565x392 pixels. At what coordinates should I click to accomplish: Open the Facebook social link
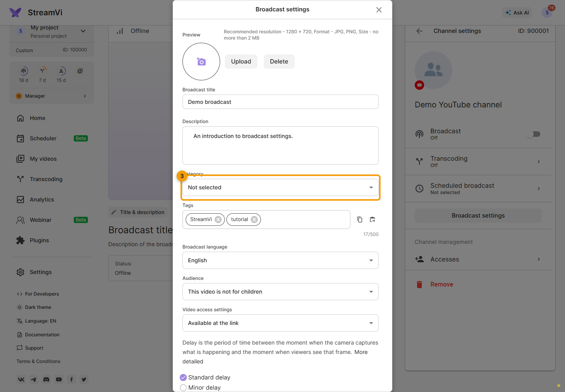[71, 379]
